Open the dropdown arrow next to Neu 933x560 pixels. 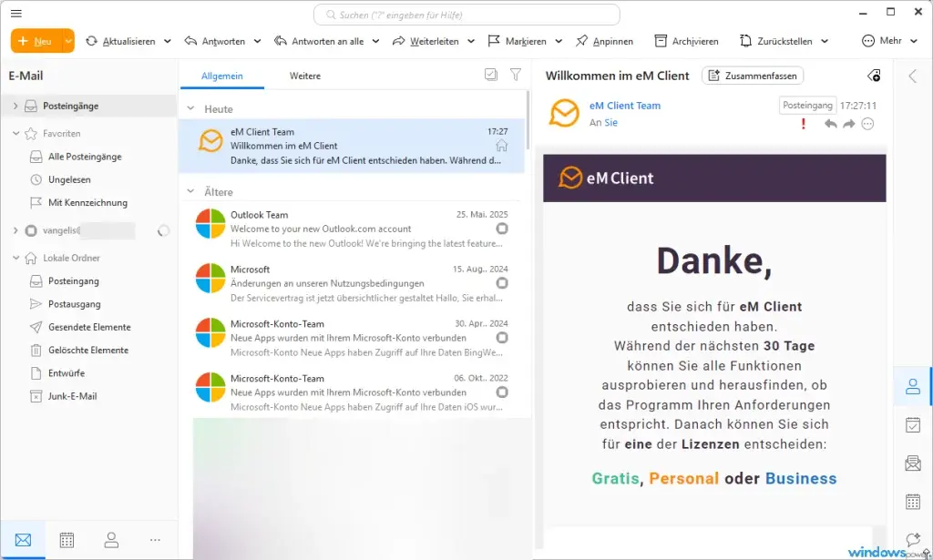tap(68, 41)
